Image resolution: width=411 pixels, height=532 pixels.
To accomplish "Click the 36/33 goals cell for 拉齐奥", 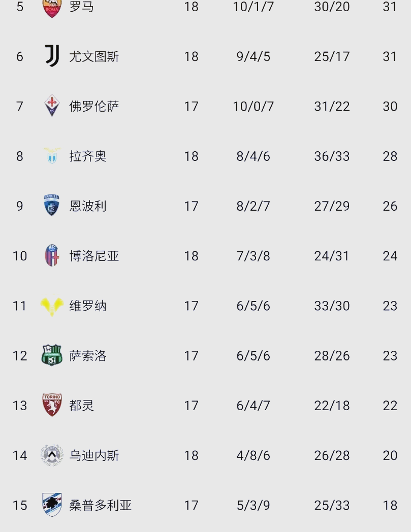I will point(332,156).
